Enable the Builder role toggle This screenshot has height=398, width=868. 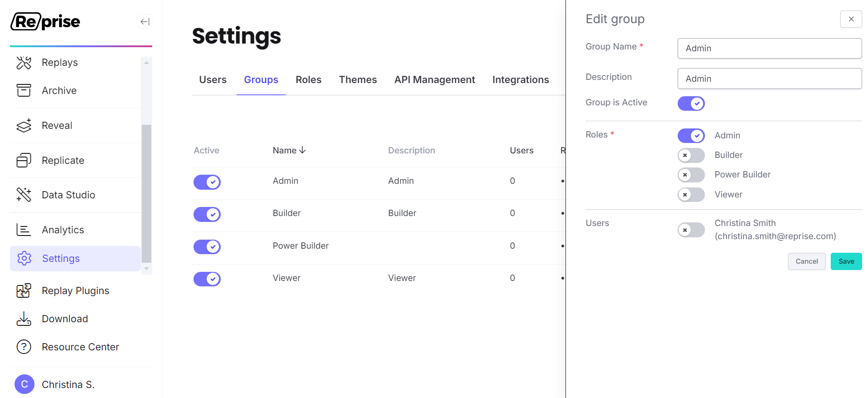691,155
